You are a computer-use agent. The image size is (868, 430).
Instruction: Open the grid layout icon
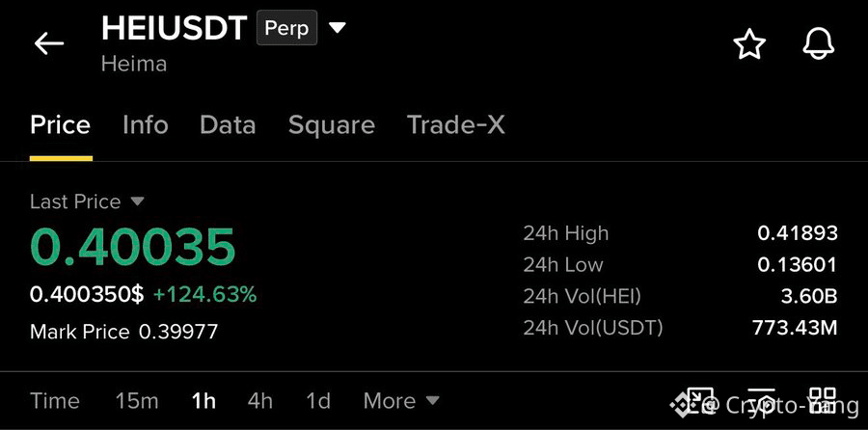(823, 400)
